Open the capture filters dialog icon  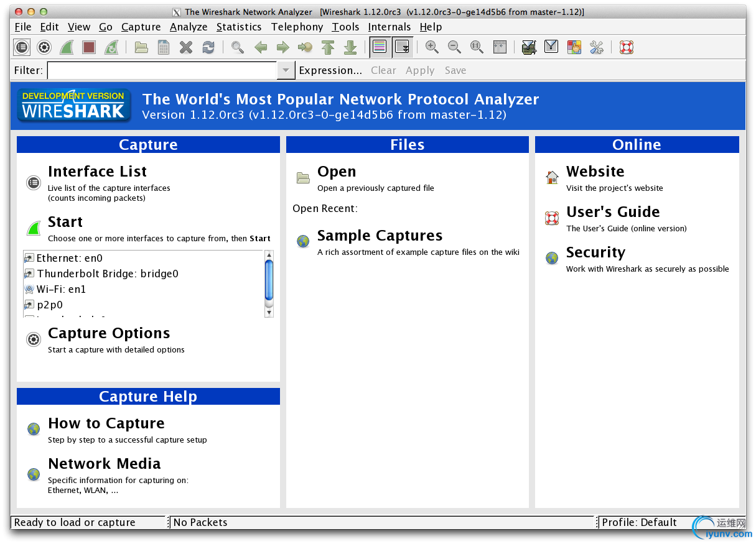click(529, 47)
